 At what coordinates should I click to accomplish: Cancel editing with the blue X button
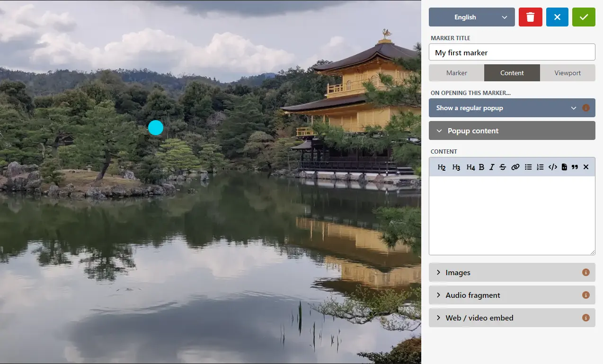click(x=557, y=17)
